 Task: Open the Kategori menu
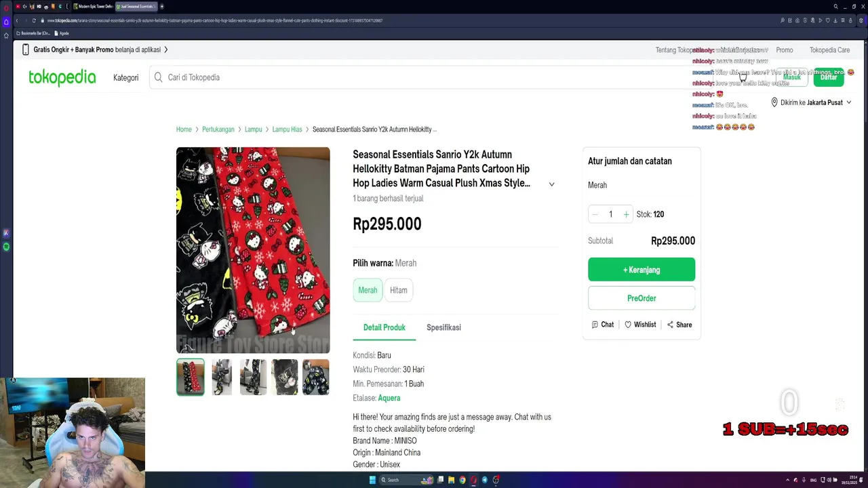[125, 77]
